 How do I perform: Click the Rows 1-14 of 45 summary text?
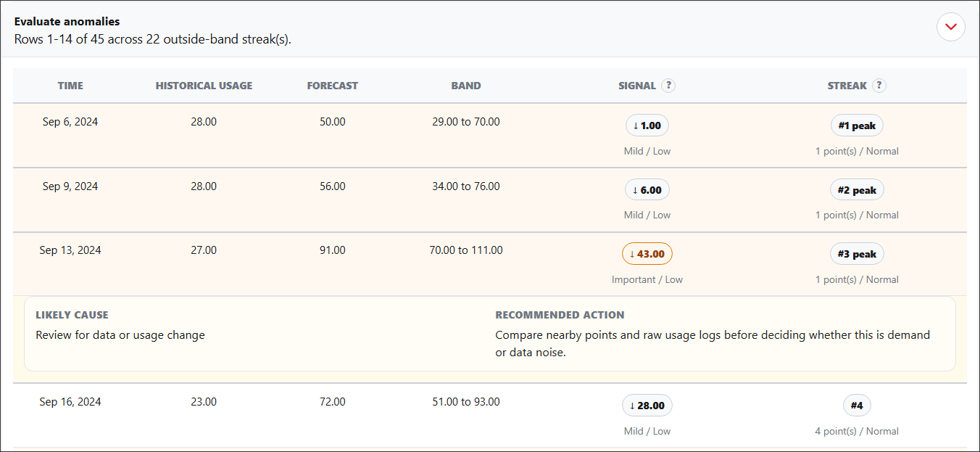pyautogui.click(x=153, y=39)
